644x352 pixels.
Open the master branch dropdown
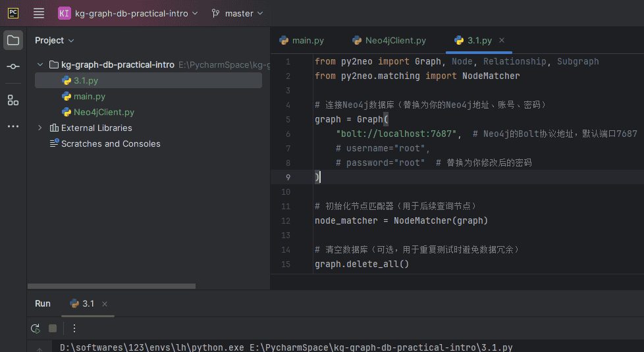click(238, 13)
